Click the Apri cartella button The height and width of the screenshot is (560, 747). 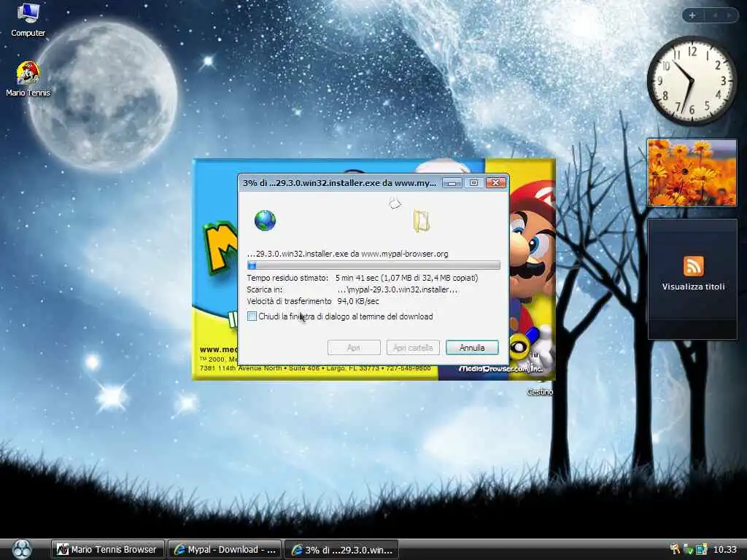pyautogui.click(x=413, y=348)
